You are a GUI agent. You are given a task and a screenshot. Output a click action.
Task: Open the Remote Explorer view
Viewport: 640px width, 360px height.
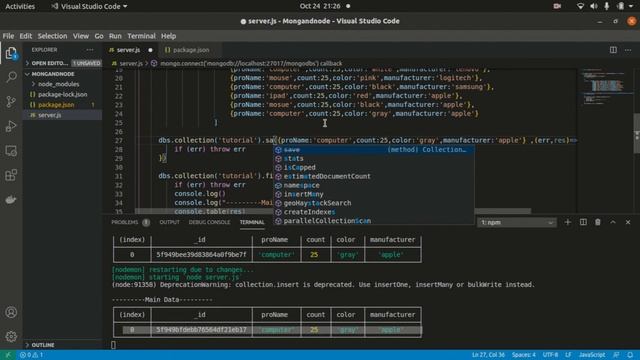point(11,151)
